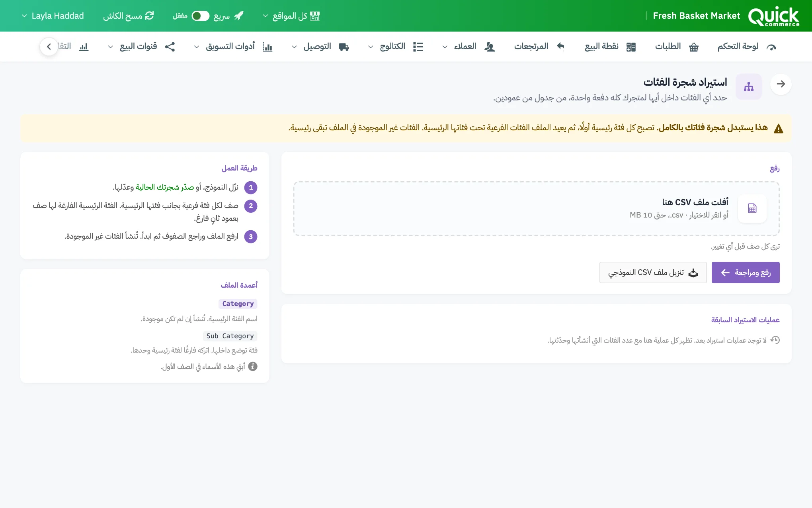Viewport: 812px width, 508px height.
Task: Click the Fresh Basket Market store name
Action: (696, 16)
